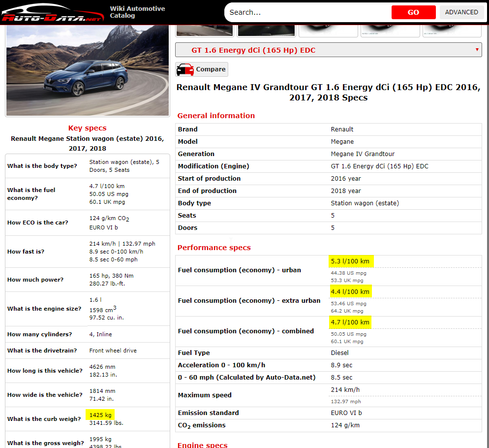Click the Generation value Megane IV Grandtour
The width and height of the screenshot is (489, 448).
point(363,154)
